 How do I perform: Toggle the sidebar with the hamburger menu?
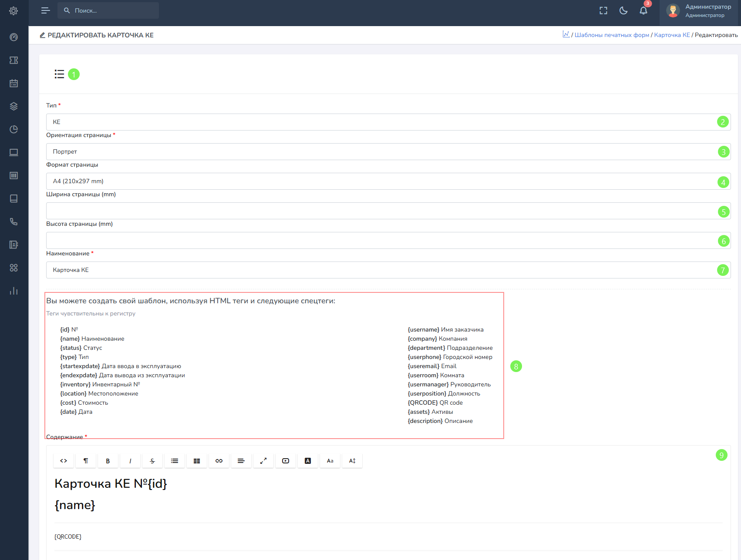point(45,11)
